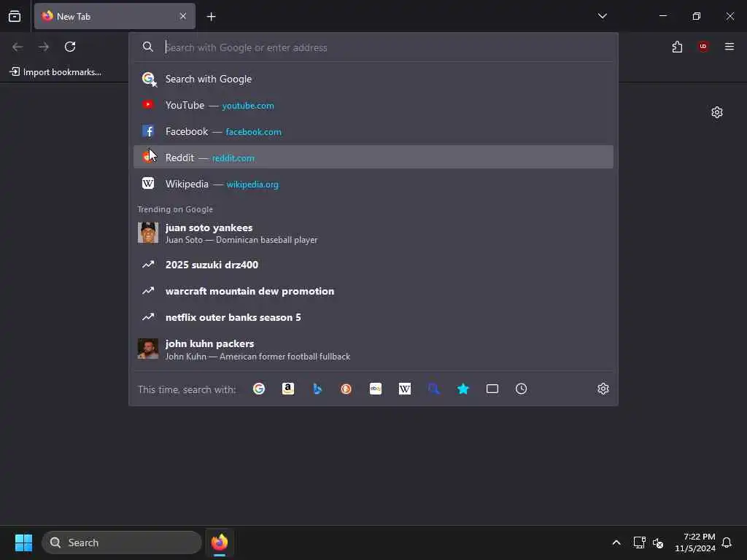Open a new tab with plus button

click(211, 17)
